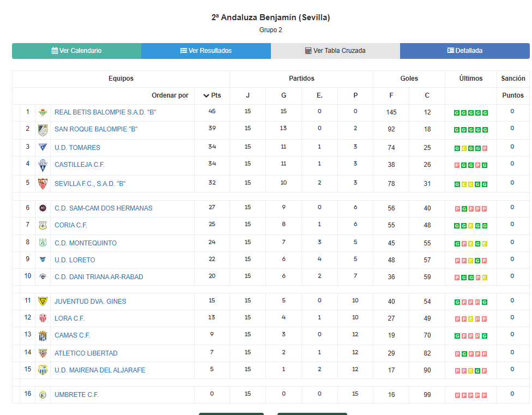Open C.D. DANI TRIANA AR-RABAD link
Screen dimensions: 532x415
[99, 277]
